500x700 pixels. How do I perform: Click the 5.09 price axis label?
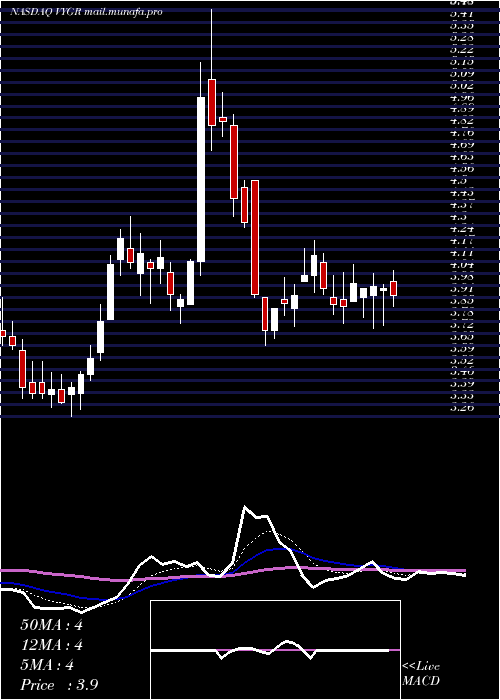pyautogui.click(x=462, y=74)
